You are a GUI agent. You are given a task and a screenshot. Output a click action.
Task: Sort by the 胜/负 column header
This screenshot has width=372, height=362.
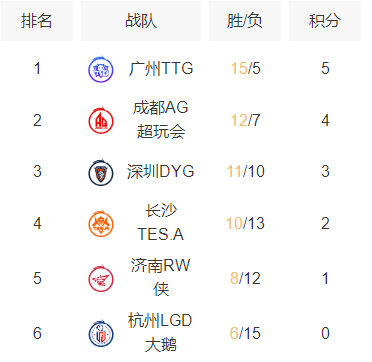click(245, 21)
